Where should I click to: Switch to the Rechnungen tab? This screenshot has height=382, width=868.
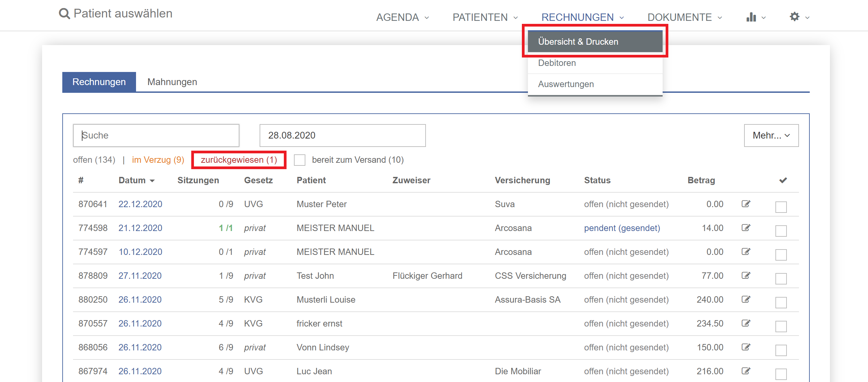point(99,82)
